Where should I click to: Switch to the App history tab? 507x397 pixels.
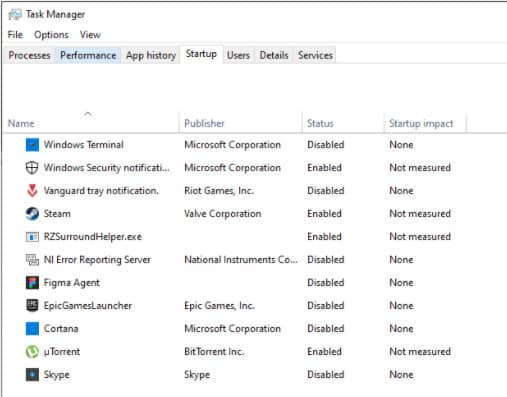[x=151, y=55]
